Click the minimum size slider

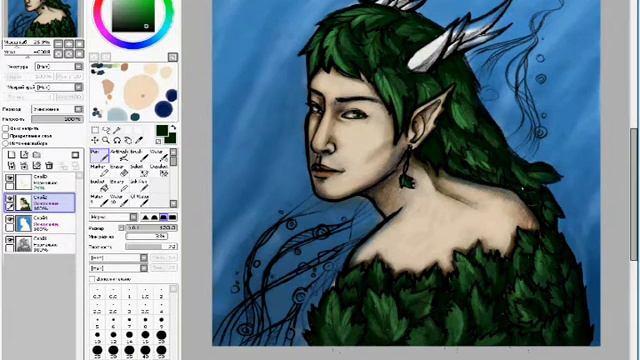pyautogui.click(x=147, y=236)
